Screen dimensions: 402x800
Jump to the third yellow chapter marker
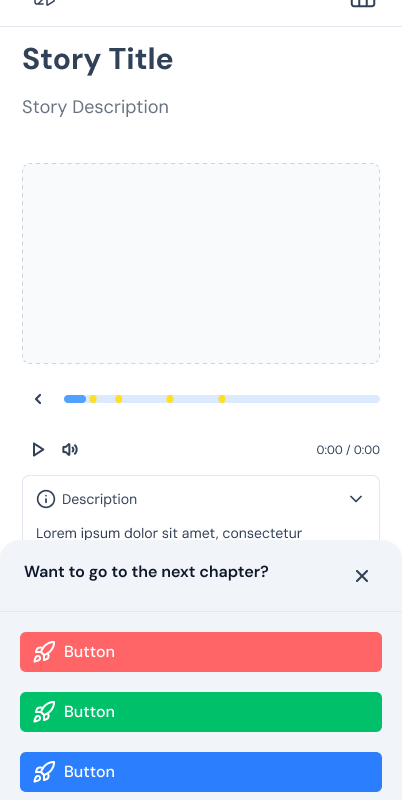point(170,399)
